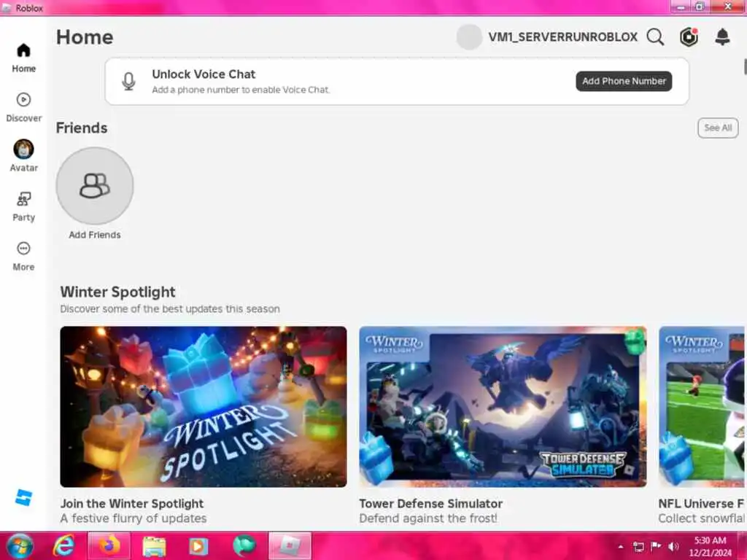The height and width of the screenshot is (560, 747).
Task: Open the Windows Start button
Action: point(20,546)
